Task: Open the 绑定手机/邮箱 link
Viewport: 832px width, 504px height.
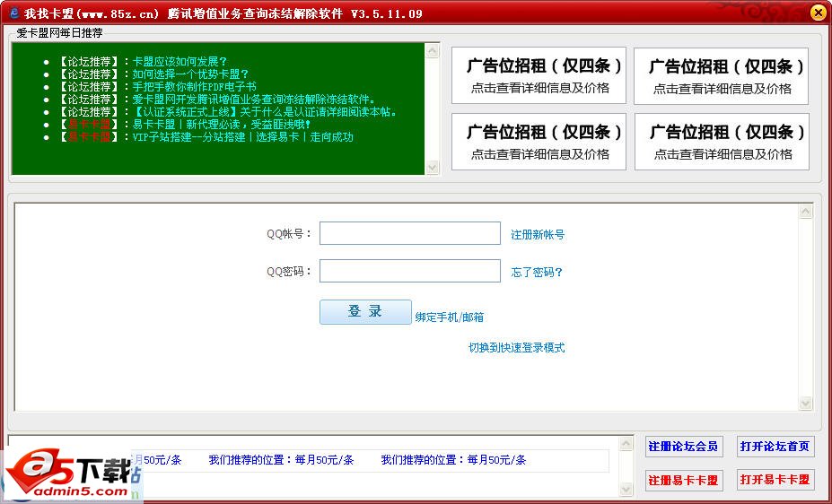Action: click(450, 317)
